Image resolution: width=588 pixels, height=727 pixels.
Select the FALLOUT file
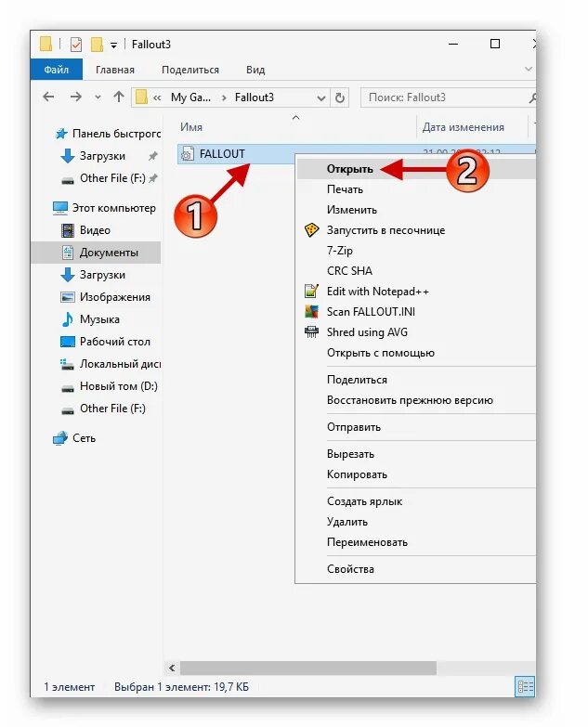click(x=222, y=153)
